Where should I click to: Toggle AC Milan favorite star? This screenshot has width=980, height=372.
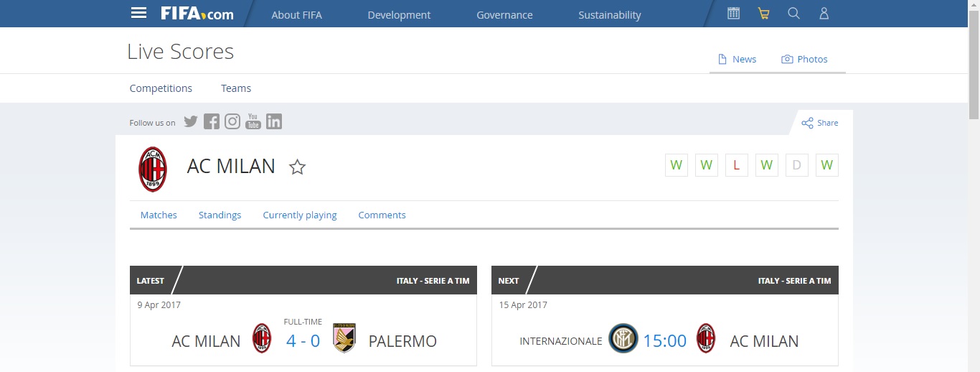coord(297,167)
